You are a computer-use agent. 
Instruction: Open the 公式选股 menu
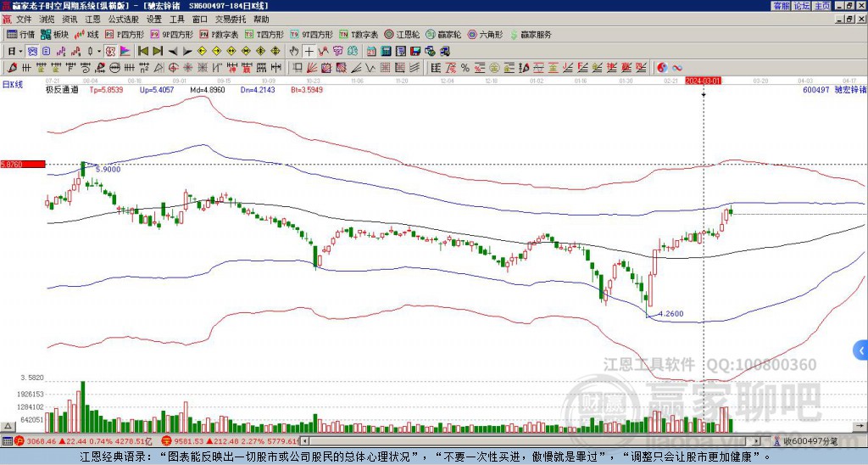click(x=124, y=20)
